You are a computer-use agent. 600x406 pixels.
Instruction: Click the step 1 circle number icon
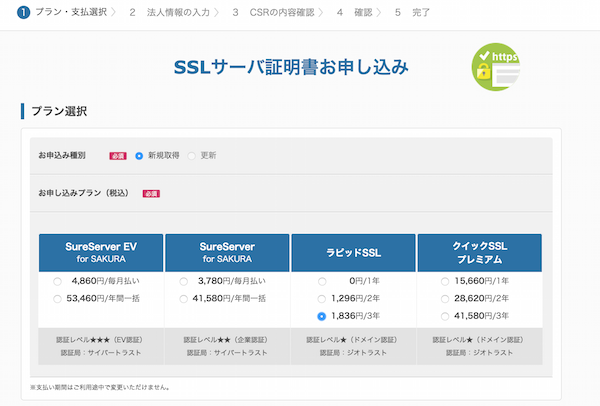[23, 12]
